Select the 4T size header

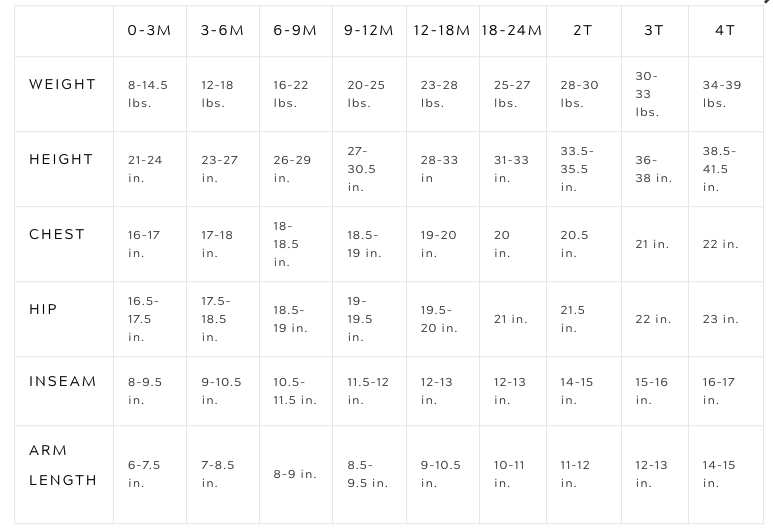tap(725, 31)
